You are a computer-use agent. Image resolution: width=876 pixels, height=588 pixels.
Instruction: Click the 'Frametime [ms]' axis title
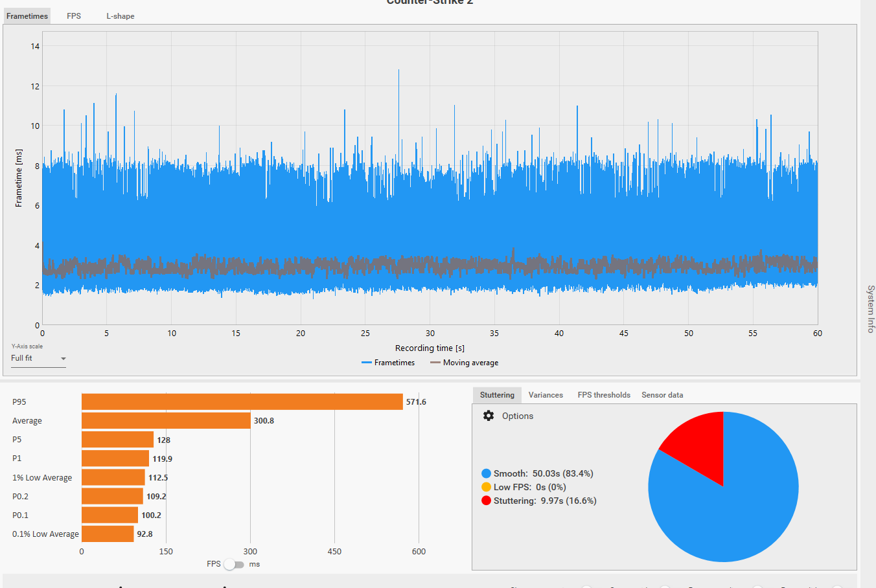coord(19,178)
